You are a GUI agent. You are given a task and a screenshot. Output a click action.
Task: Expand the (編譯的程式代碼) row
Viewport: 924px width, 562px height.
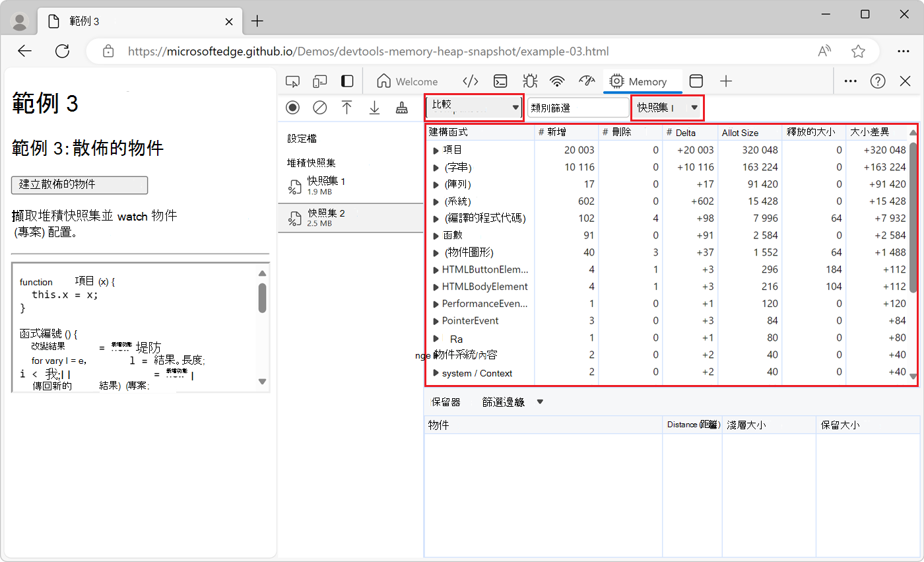click(436, 219)
